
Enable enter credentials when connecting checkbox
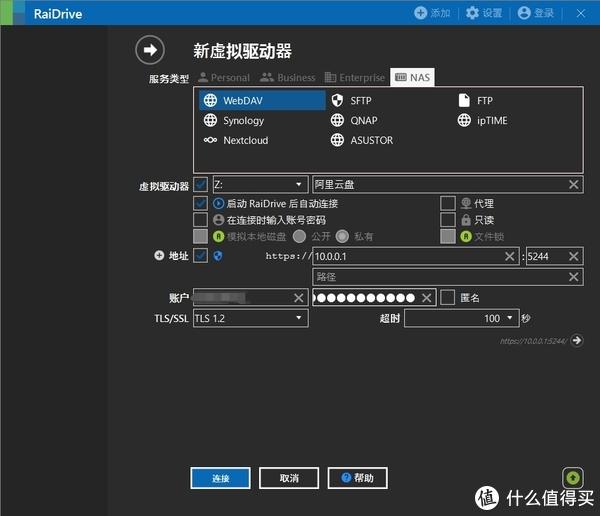(201, 220)
